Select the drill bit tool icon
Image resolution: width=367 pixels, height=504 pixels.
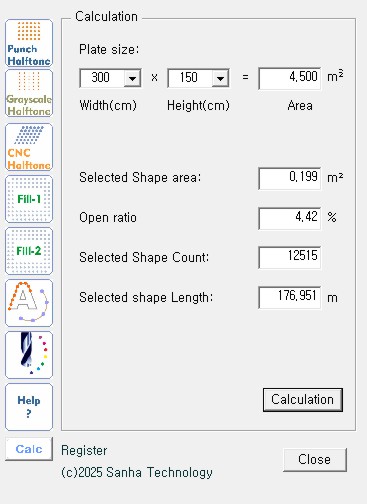[x=29, y=355]
